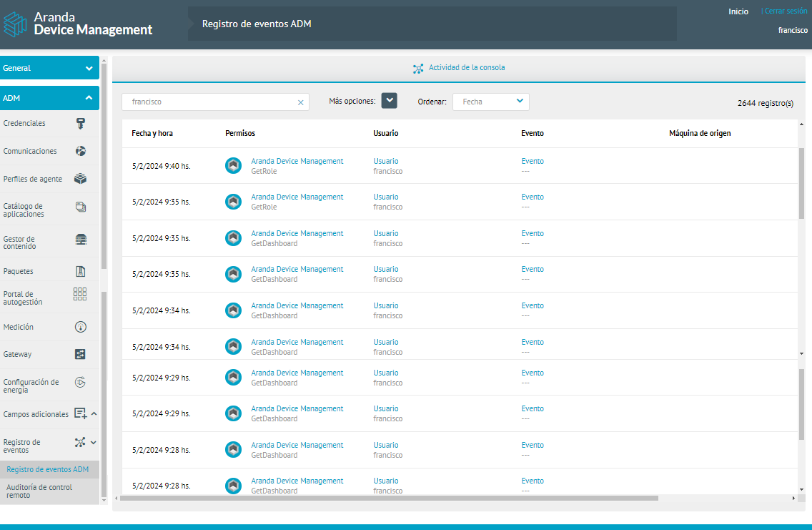The image size is (812, 530).
Task: Clear the francisco search text
Action: (300, 102)
